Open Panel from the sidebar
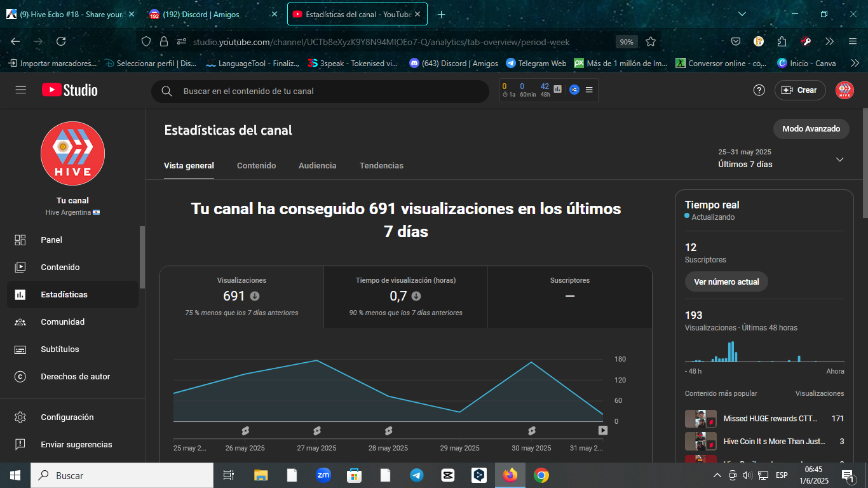The image size is (868, 488). pos(73,240)
